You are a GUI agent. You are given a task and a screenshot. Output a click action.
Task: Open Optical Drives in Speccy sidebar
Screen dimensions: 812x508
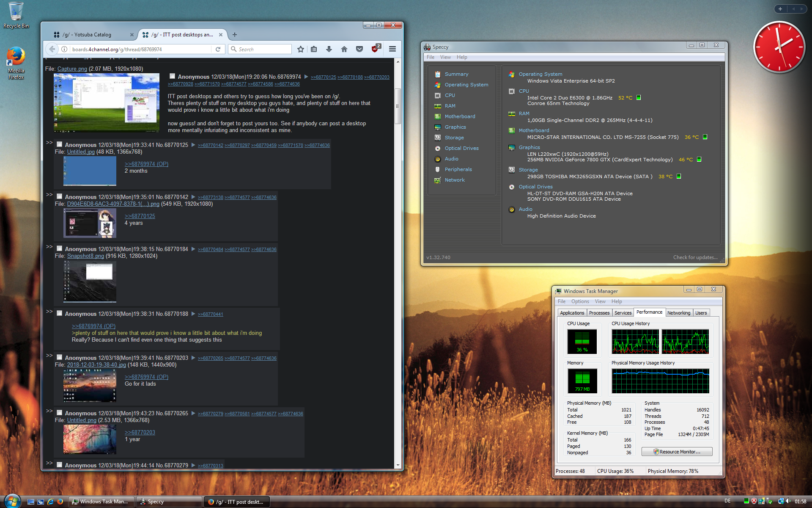pos(461,148)
